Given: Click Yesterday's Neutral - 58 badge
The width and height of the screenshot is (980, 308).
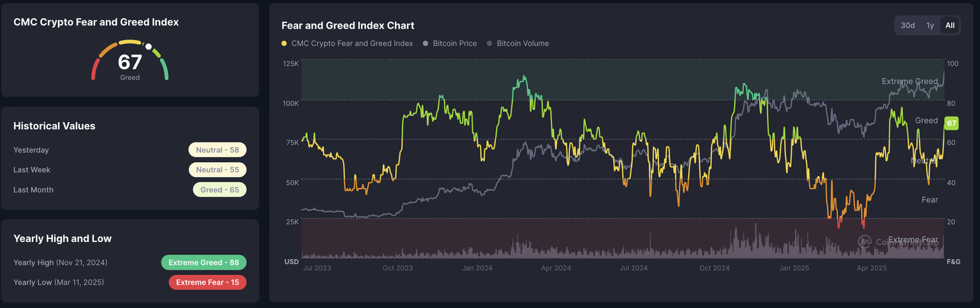Looking at the screenshot, I should 217,150.
